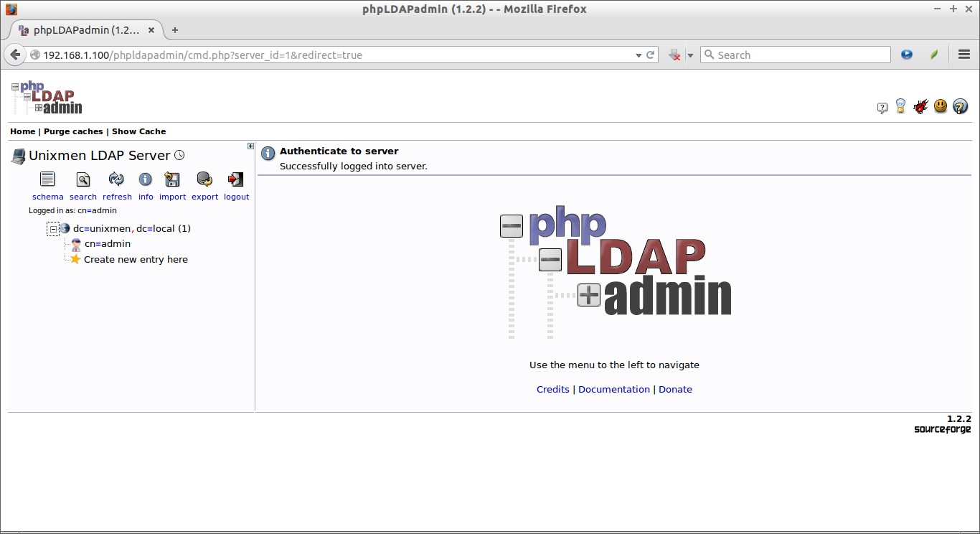Click 'Successfully logged into server.' message
This screenshot has height=534, width=980.
[x=353, y=166]
